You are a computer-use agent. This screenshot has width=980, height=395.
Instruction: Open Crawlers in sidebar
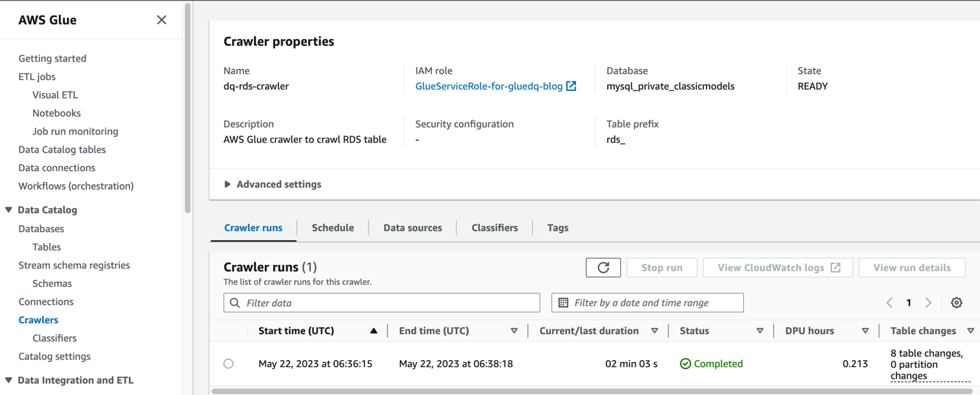tap(38, 320)
